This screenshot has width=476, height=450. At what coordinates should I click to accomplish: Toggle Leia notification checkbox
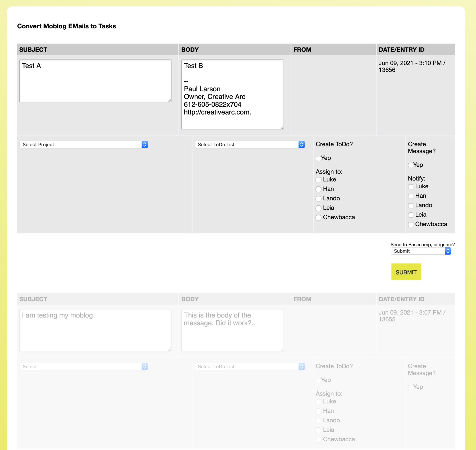click(411, 215)
